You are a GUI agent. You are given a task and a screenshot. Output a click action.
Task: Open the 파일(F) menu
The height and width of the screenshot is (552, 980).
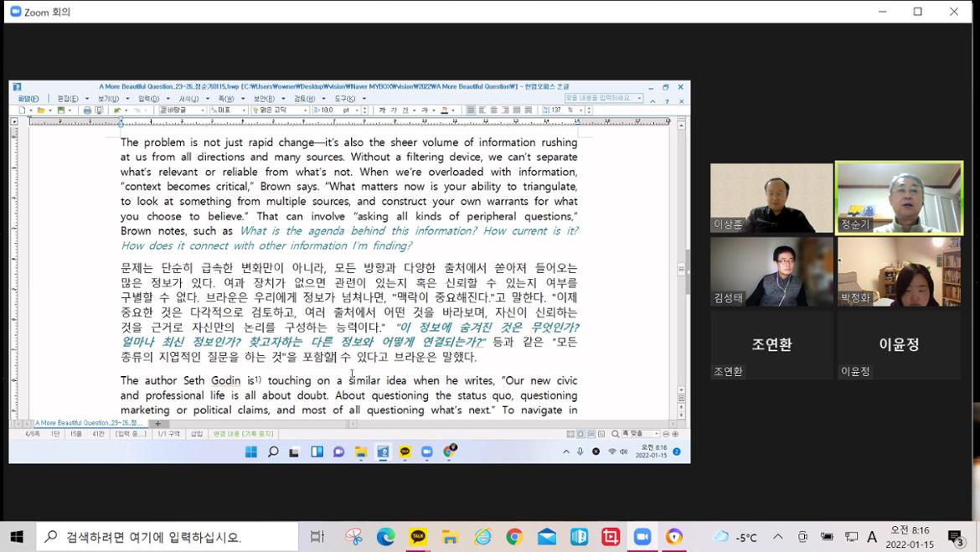point(28,99)
